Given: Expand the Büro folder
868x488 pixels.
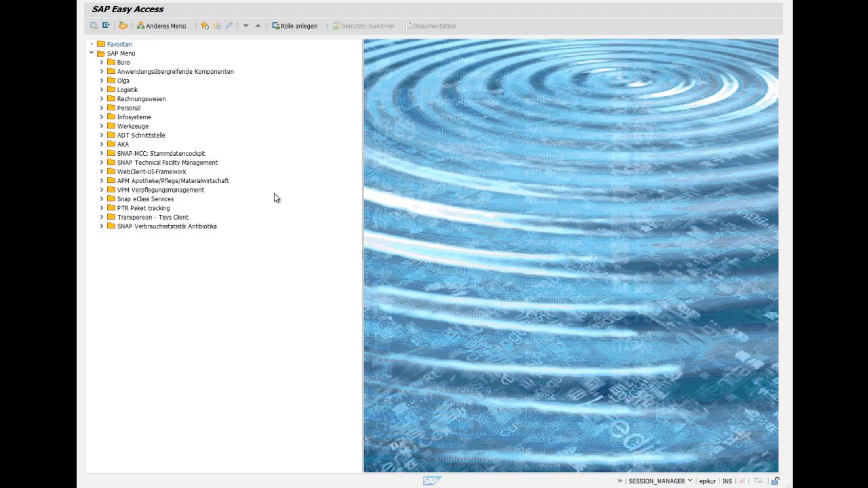Looking at the screenshot, I should point(102,62).
